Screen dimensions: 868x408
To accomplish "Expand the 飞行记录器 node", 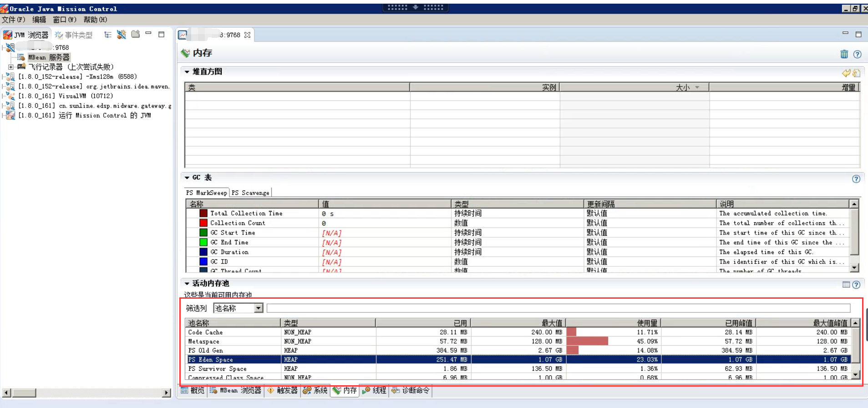I will tap(11, 67).
